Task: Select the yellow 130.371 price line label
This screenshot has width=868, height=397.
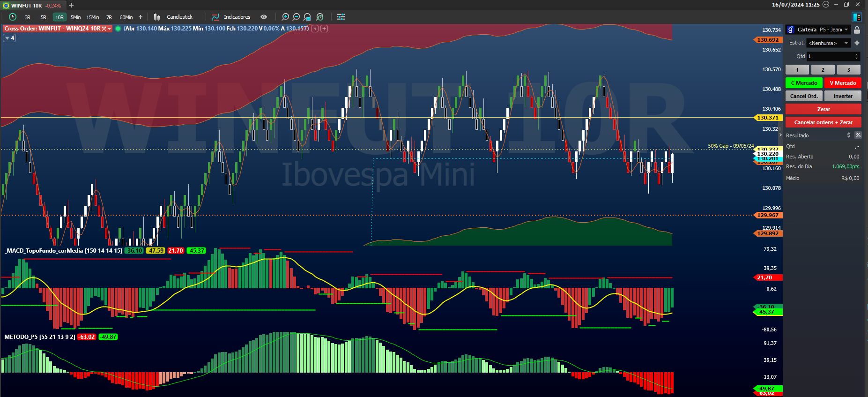Action: pyautogui.click(x=768, y=118)
